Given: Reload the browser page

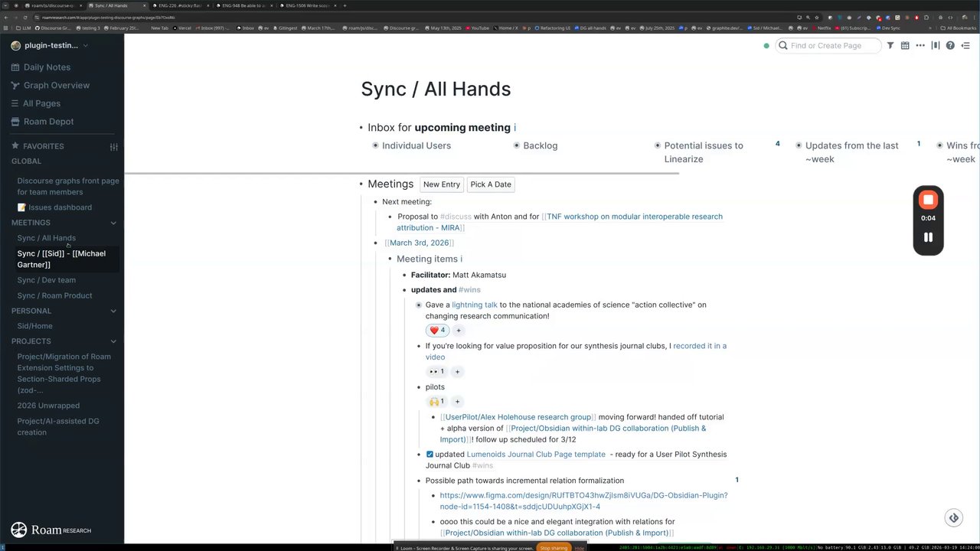Looking at the screenshot, I should pos(26,17).
